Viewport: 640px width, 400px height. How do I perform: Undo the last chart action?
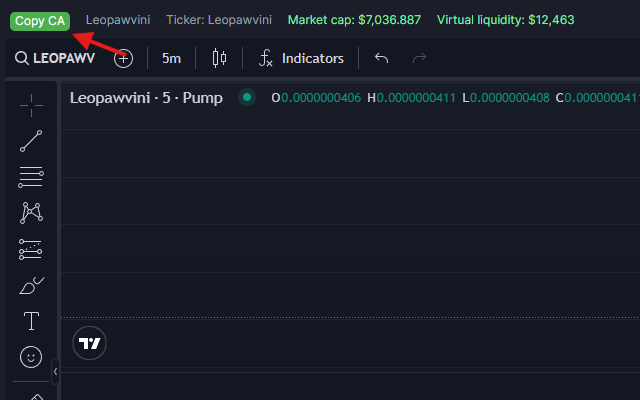pyautogui.click(x=381, y=58)
